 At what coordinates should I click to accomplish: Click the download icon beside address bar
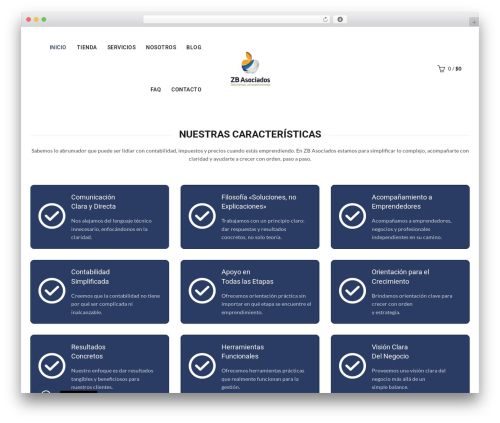[x=340, y=19]
